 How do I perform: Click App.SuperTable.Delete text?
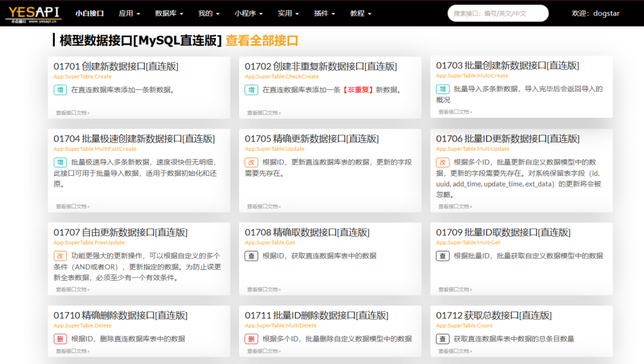pyautogui.click(x=82, y=325)
